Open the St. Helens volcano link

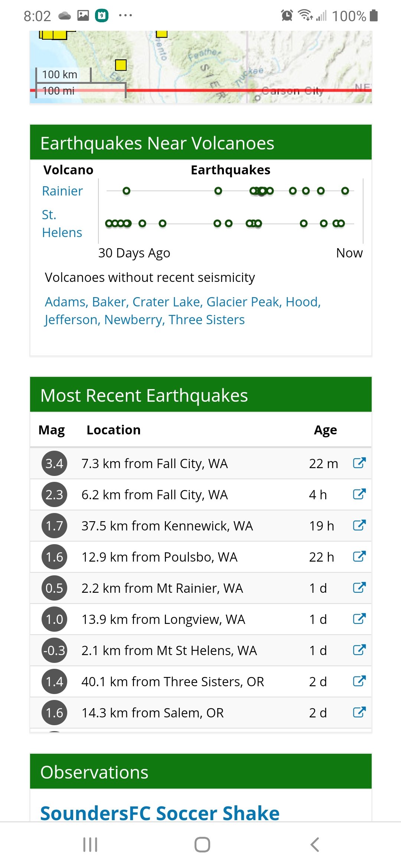(x=62, y=223)
